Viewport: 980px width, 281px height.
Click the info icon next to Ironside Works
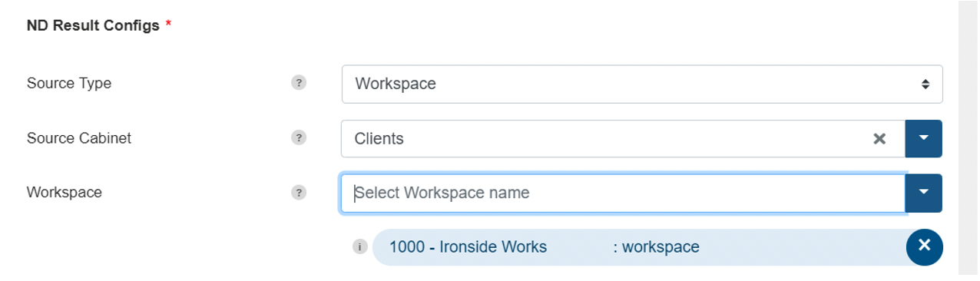pos(359,247)
